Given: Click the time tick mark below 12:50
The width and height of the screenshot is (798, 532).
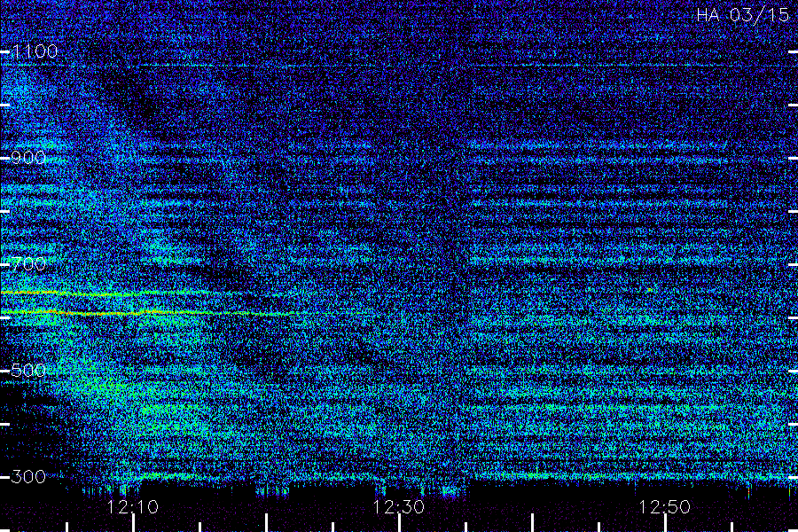Looking at the screenshot, I should pos(665,523).
